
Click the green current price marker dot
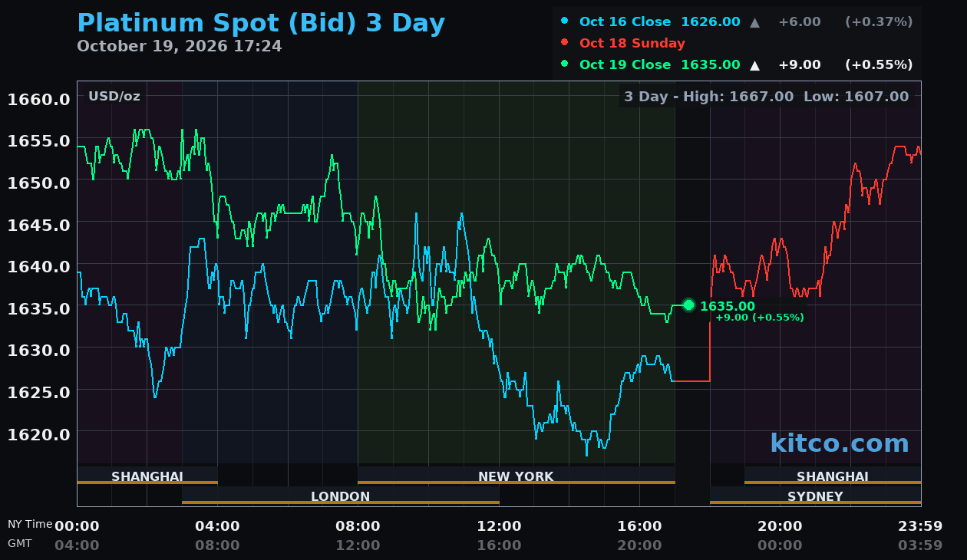click(688, 305)
